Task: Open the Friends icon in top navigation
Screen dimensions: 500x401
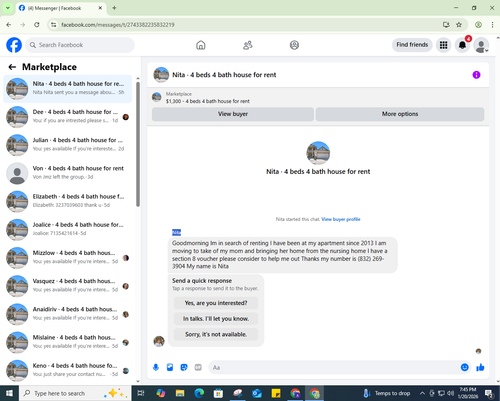Action: 248,45
